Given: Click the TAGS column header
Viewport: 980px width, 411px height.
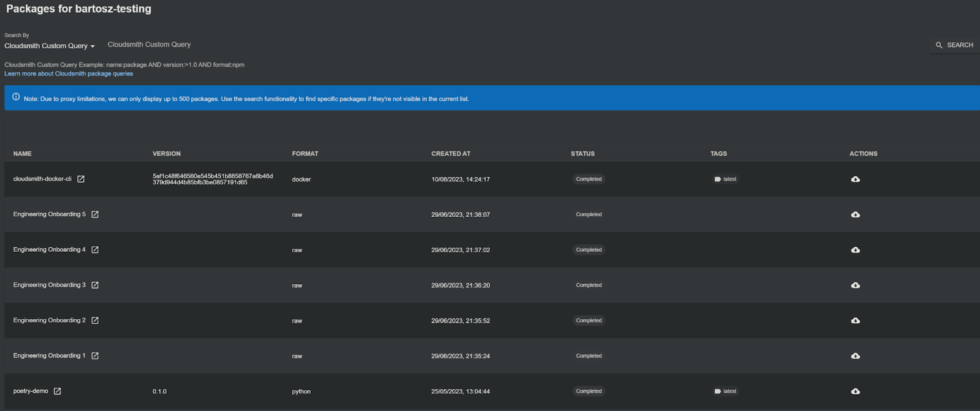Looking at the screenshot, I should 718,154.
